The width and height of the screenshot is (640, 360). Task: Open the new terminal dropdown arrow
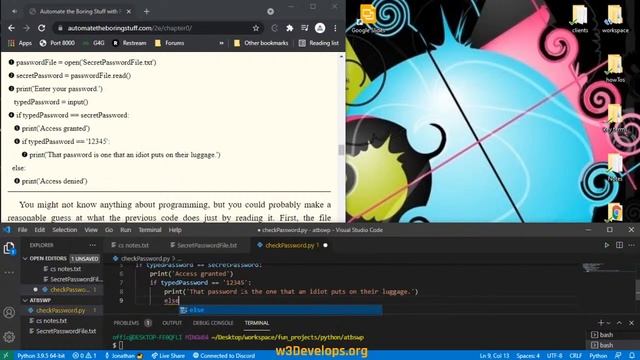pyautogui.click(x=609, y=323)
